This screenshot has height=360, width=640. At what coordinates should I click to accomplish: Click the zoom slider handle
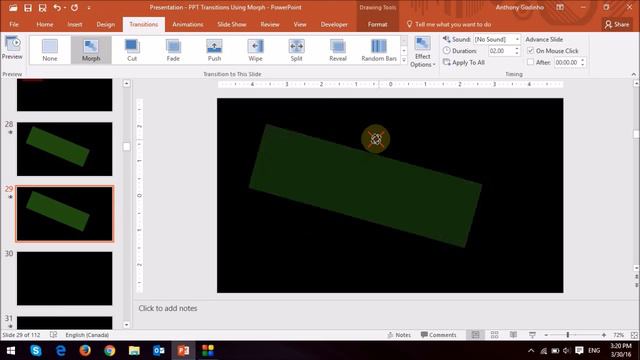pyautogui.click(x=567, y=335)
